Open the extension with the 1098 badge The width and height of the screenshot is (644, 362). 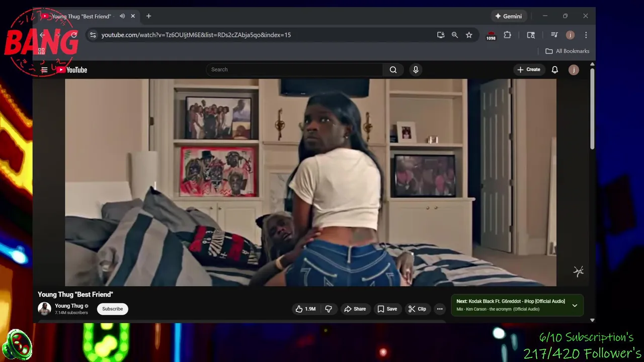(x=491, y=35)
